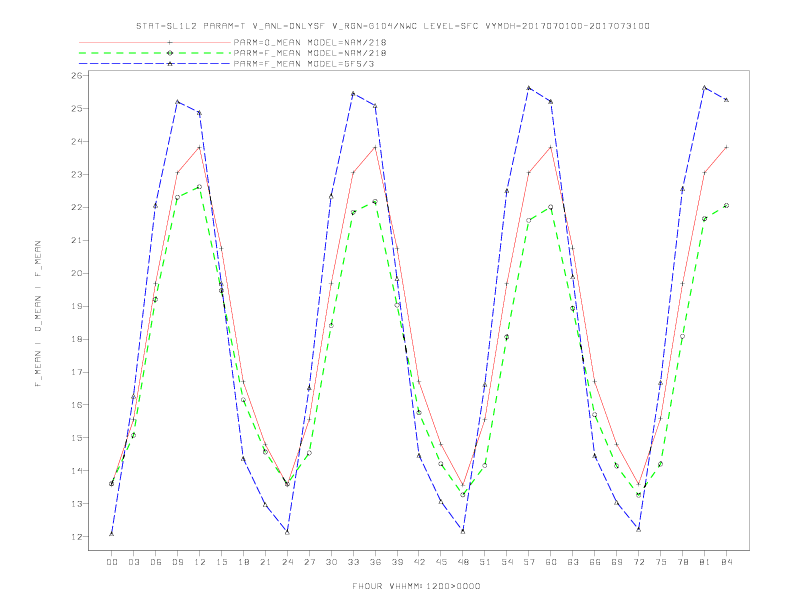792x612 pixels.
Task: Click y-axis tick label 12
Action: point(77,537)
